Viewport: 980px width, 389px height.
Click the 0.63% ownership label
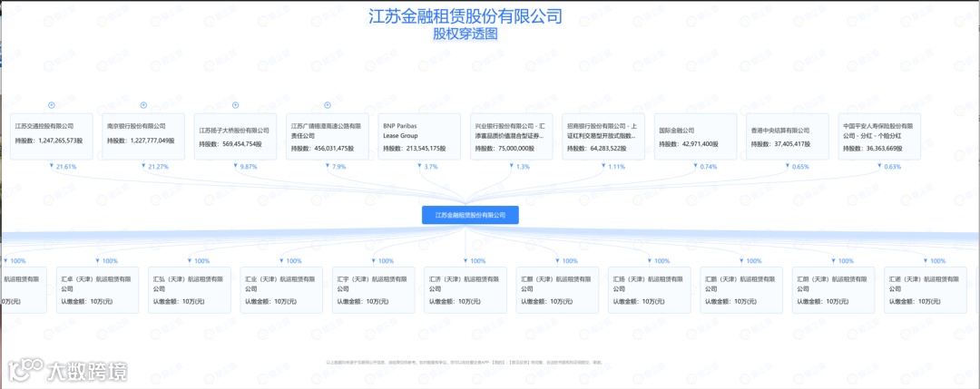893,167
